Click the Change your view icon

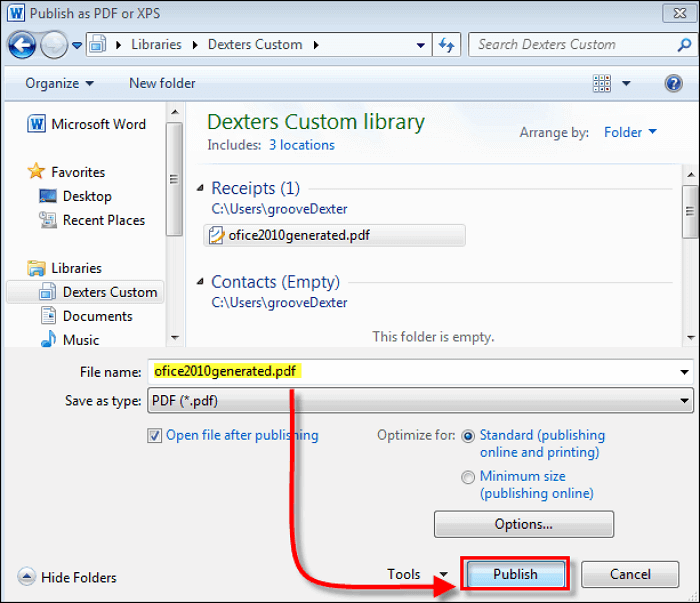click(x=602, y=83)
